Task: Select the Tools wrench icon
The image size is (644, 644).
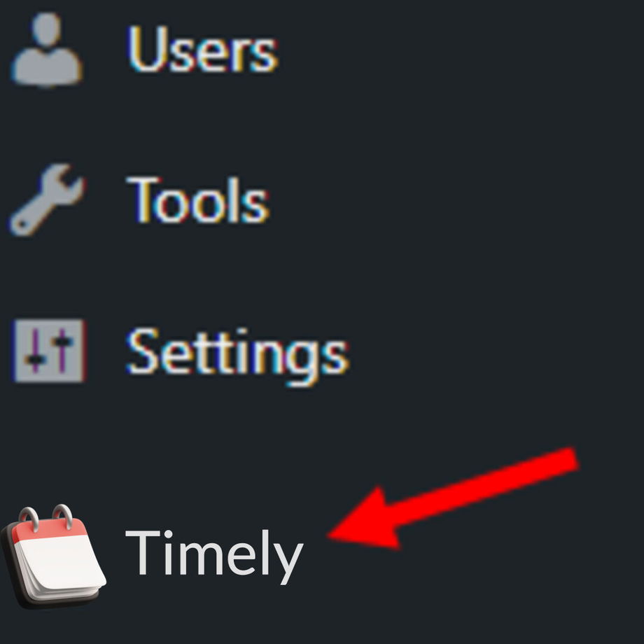Action: pos(46,200)
